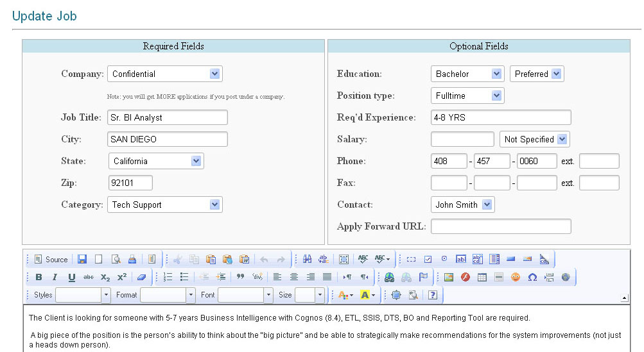This screenshot has height=352, width=644.
Task: Click the Find binoculars icon
Action: pos(307,260)
